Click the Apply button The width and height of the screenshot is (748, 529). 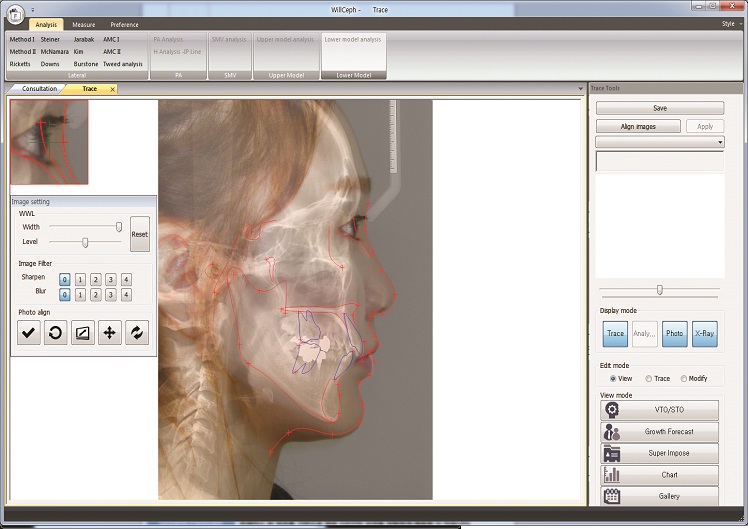705,126
